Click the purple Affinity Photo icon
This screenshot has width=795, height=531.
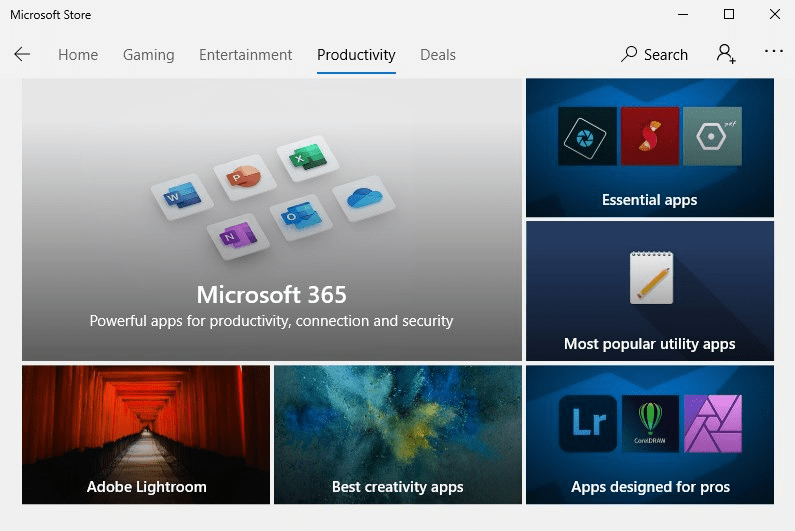pos(713,423)
